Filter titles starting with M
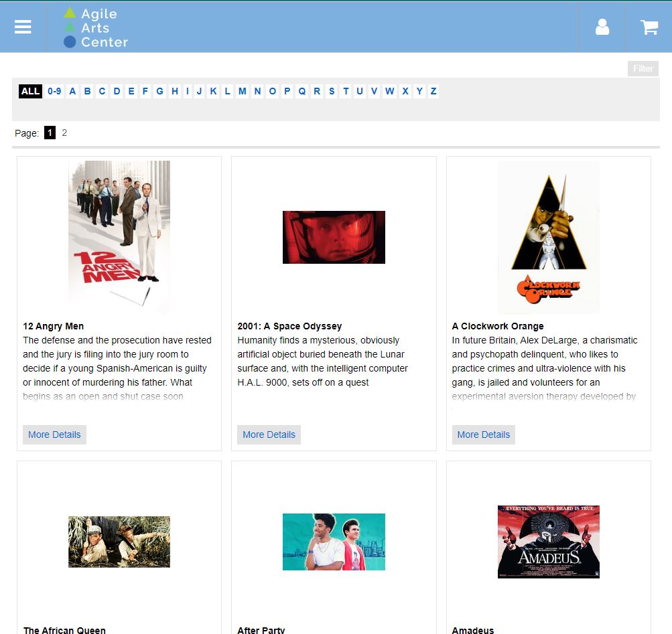The height and width of the screenshot is (634, 672). pos(243,91)
